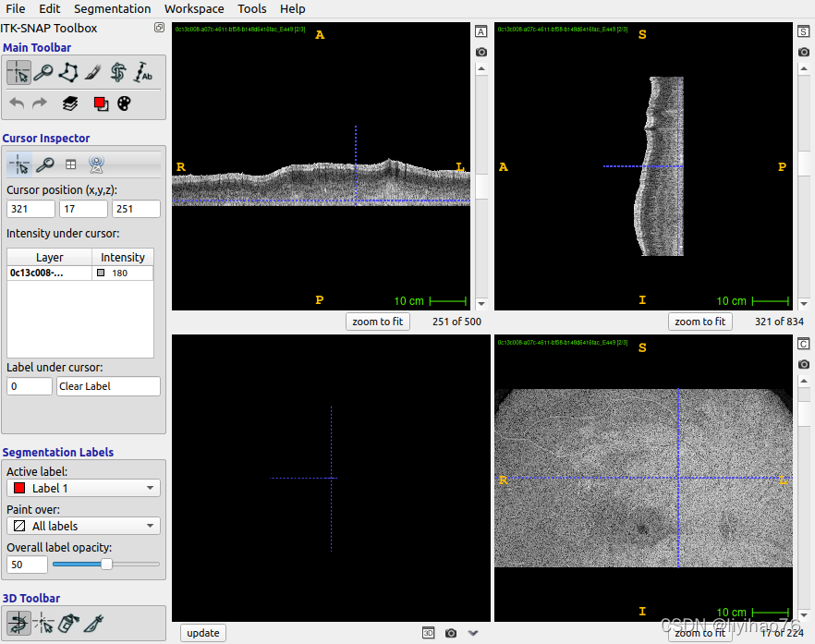Select the crosshair tool in Main Toolbar

click(x=18, y=72)
